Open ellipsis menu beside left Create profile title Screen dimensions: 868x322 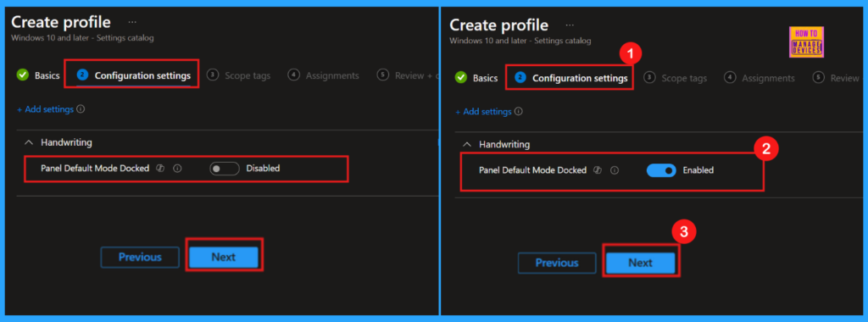tap(132, 22)
